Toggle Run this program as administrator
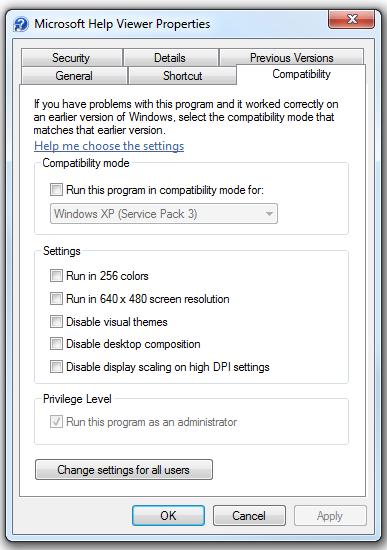Image resolution: width=387 pixels, height=550 pixels. coord(56,422)
